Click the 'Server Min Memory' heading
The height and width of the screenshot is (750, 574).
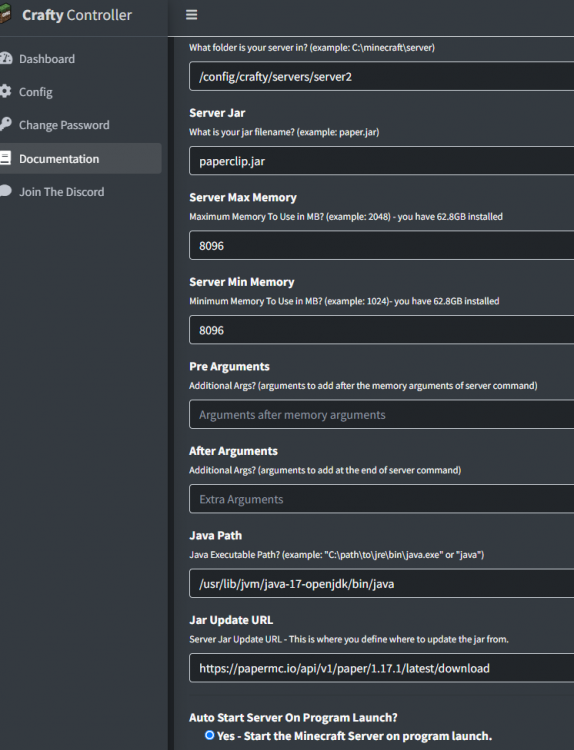coord(242,282)
